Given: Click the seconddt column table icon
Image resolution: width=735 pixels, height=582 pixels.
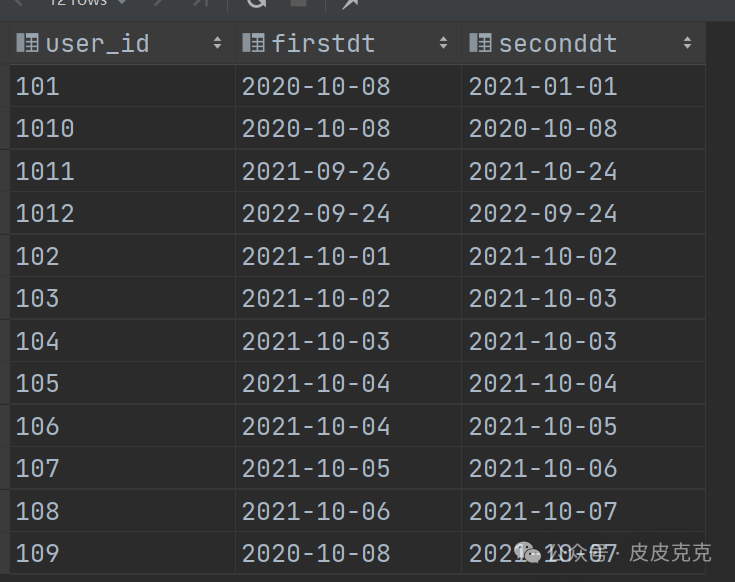Looking at the screenshot, I should point(480,43).
